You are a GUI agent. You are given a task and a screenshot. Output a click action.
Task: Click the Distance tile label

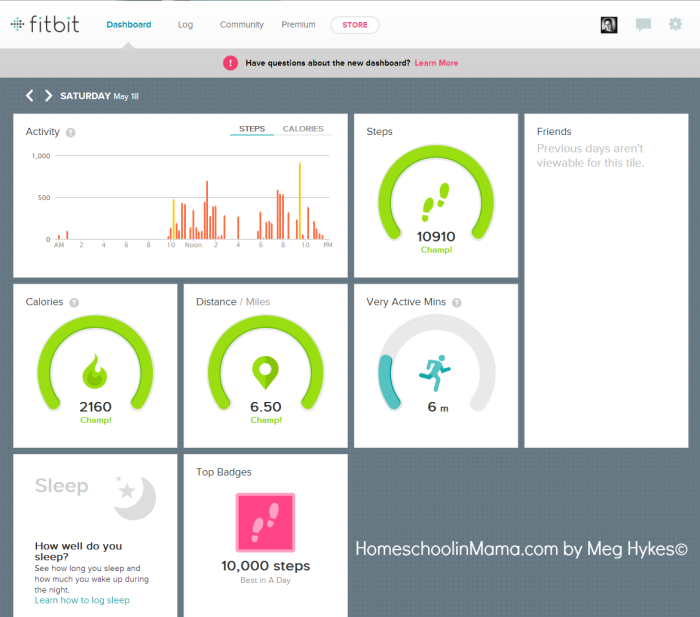[x=216, y=302]
